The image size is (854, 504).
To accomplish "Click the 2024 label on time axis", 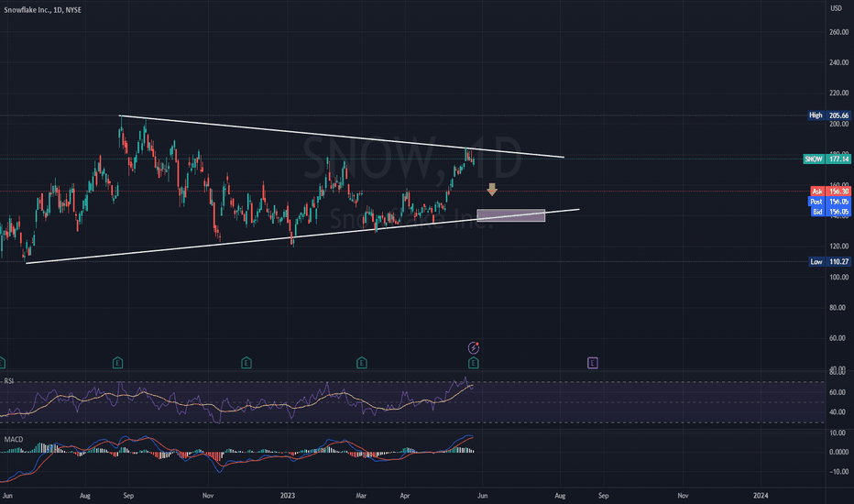I will [761, 495].
